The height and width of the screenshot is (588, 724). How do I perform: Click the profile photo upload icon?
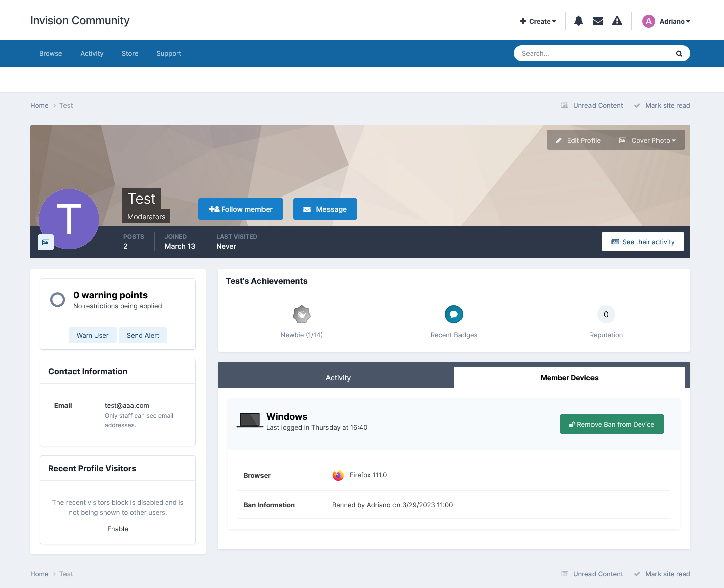point(46,242)
